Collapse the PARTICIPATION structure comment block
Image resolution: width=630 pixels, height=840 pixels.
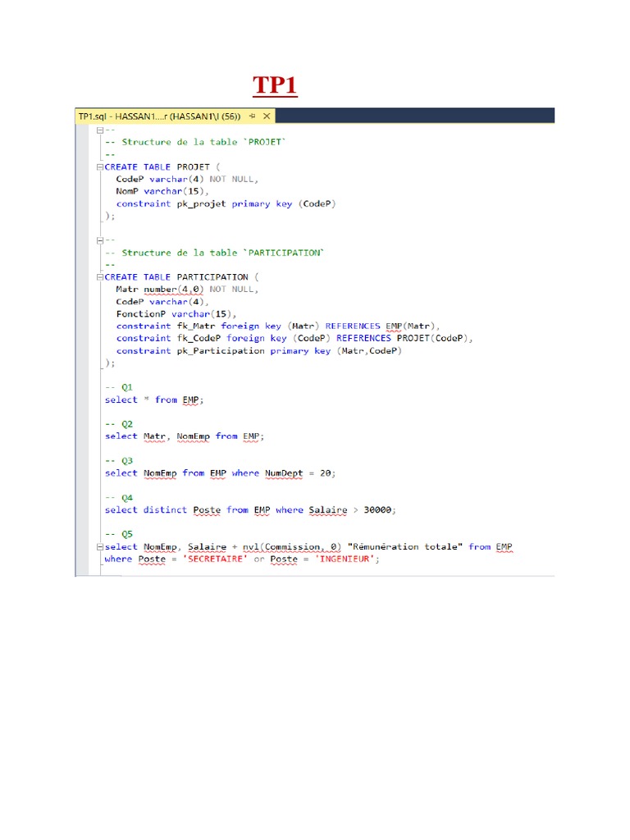(99, 240)
